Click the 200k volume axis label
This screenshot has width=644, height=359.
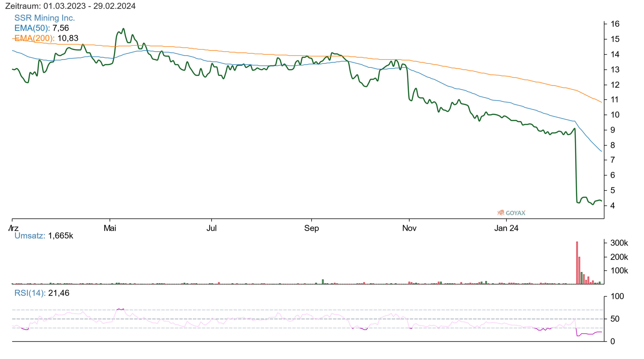coord(619,257)
